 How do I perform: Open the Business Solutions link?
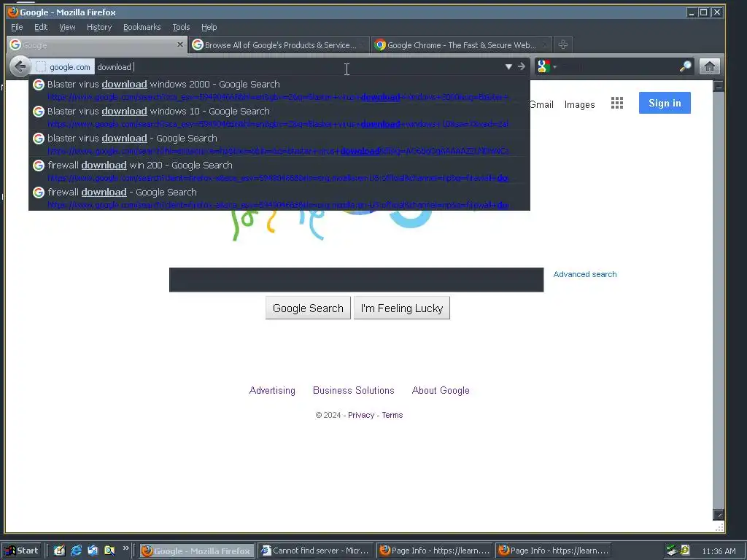click(x=354, y=391)
